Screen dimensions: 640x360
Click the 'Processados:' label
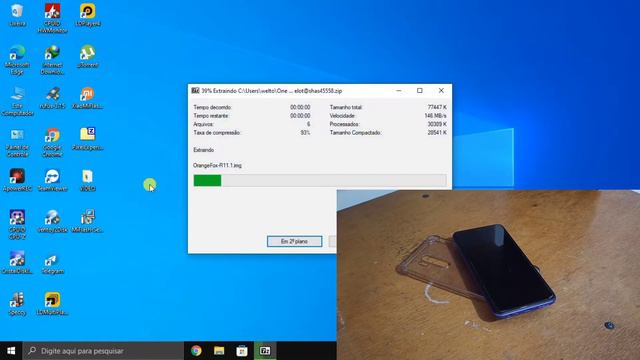[344, 124]
